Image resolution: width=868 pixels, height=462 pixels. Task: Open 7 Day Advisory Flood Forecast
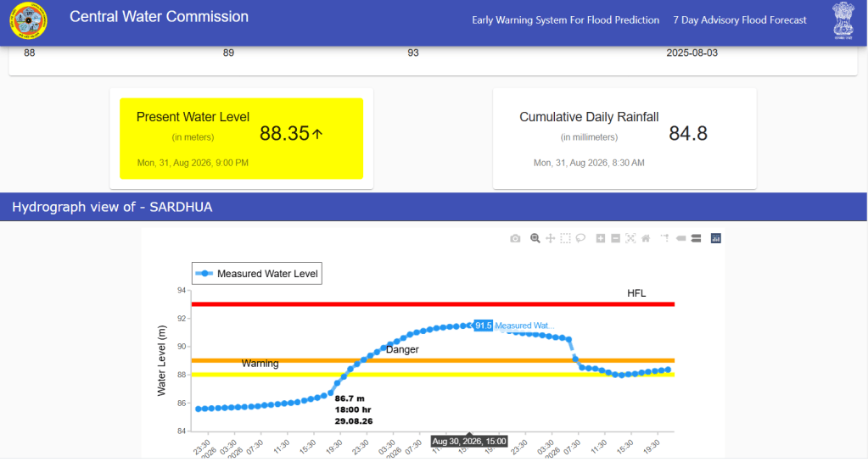click(x=740, y=19)
